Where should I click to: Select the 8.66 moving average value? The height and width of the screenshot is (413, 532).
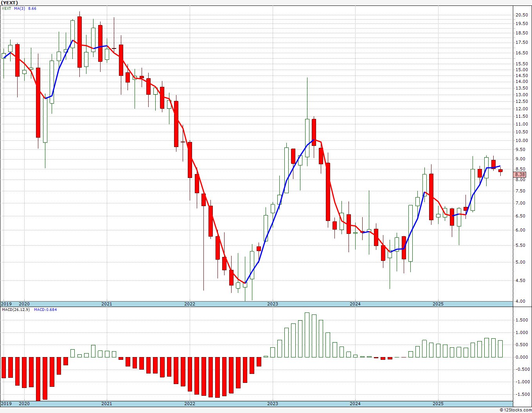coord(32,8)
